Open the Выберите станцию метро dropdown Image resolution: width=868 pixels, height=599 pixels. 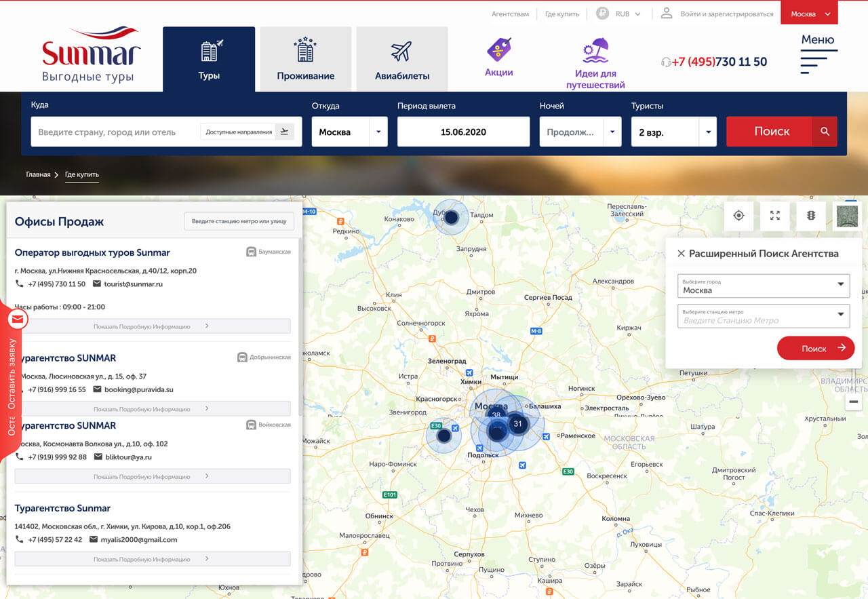coord(764,316)
